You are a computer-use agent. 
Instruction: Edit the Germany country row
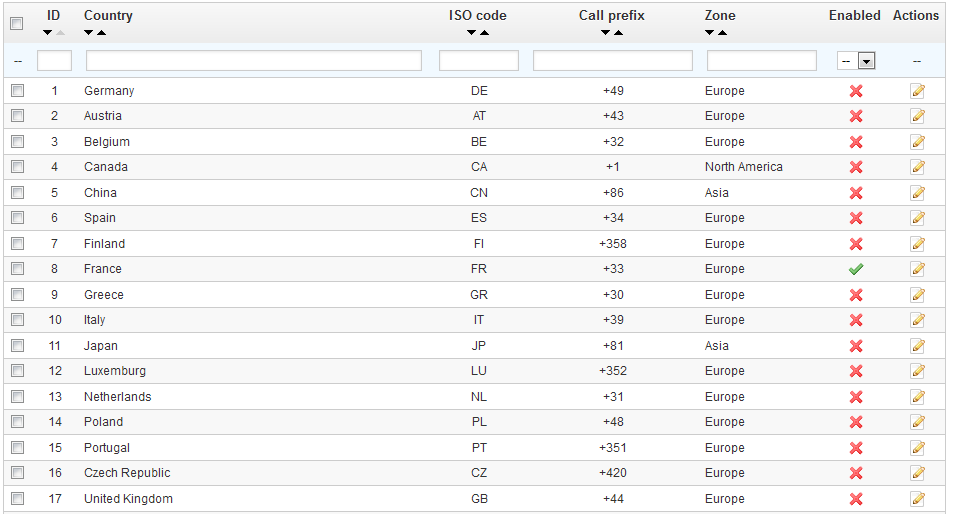[917, 91]
